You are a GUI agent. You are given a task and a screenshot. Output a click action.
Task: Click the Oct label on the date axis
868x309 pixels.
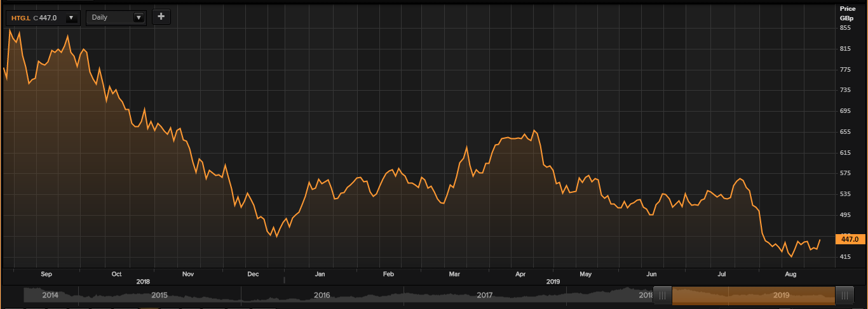[x=116, y=274]
